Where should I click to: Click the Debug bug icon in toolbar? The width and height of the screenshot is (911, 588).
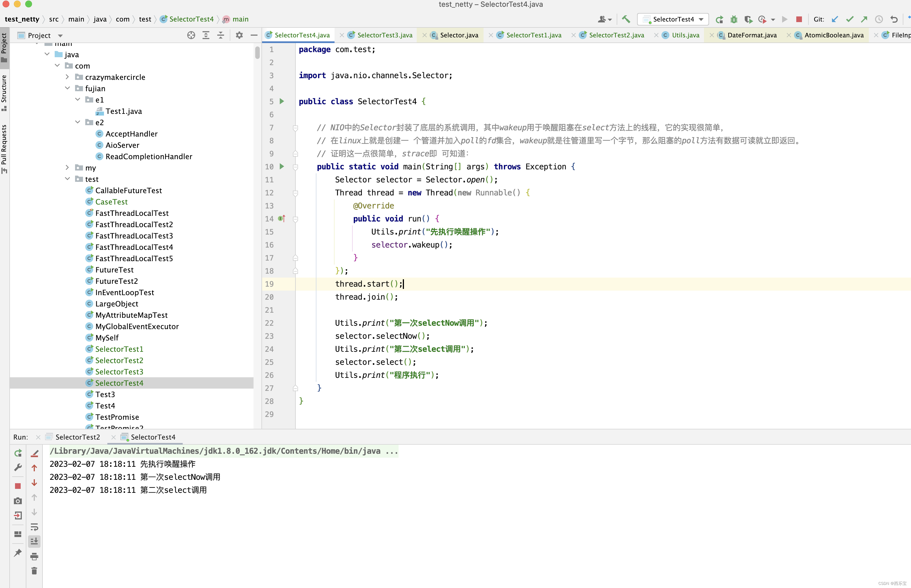tap(733, 19)
